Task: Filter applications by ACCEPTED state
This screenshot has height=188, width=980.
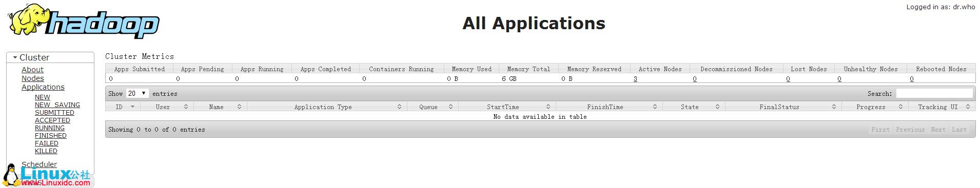Action: [x=52, y=120]
